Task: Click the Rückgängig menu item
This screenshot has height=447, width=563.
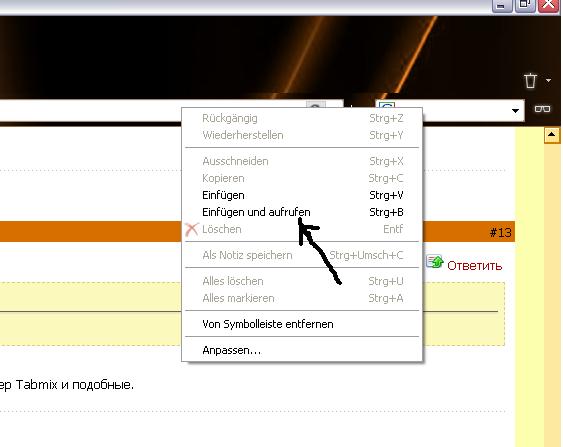Action: point(302,118)
